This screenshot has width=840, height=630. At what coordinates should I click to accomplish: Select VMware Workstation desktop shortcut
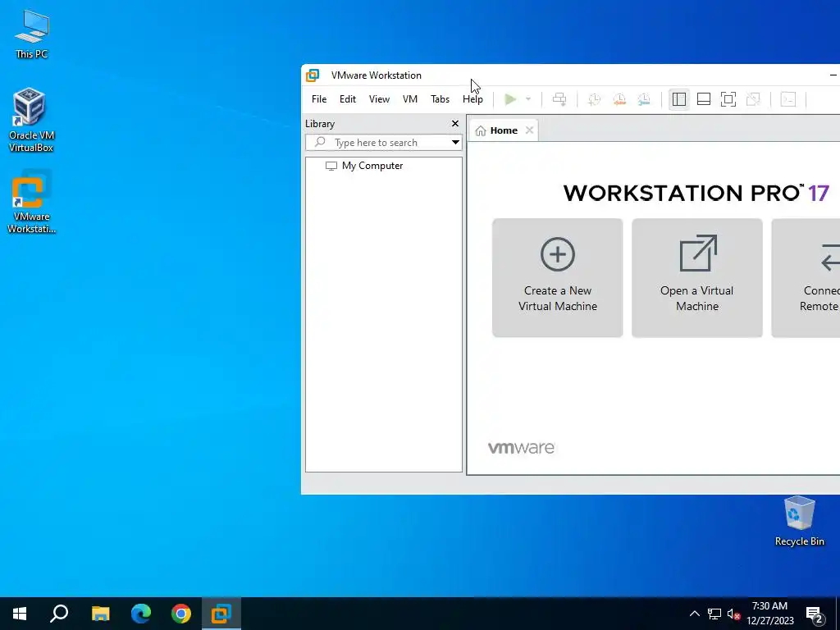click(32, 202)
